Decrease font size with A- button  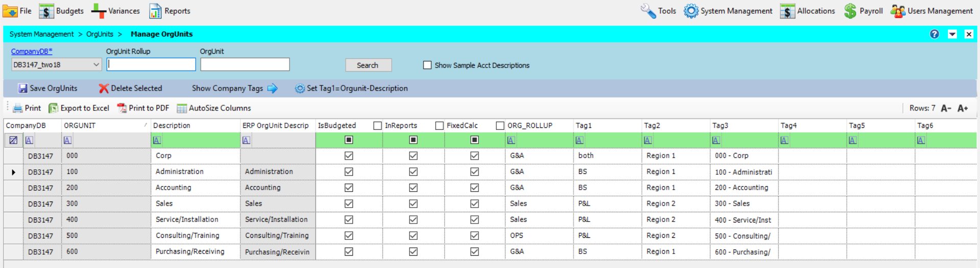946,108
